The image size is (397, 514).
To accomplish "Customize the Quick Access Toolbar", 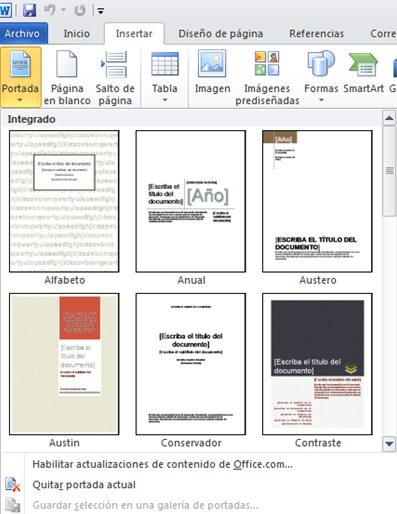I will [100, 11].
